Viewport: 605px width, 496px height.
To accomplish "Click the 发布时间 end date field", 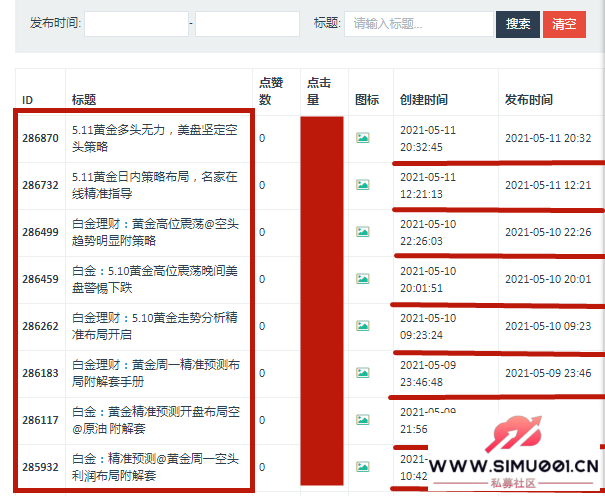I will pyautogui.click(x=247, y=24).
